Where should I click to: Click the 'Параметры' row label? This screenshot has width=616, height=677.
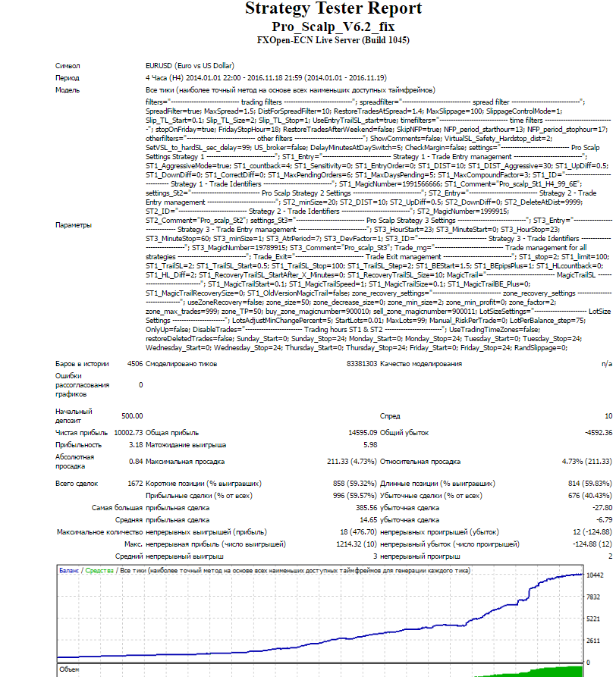click(x=74, y=225)
